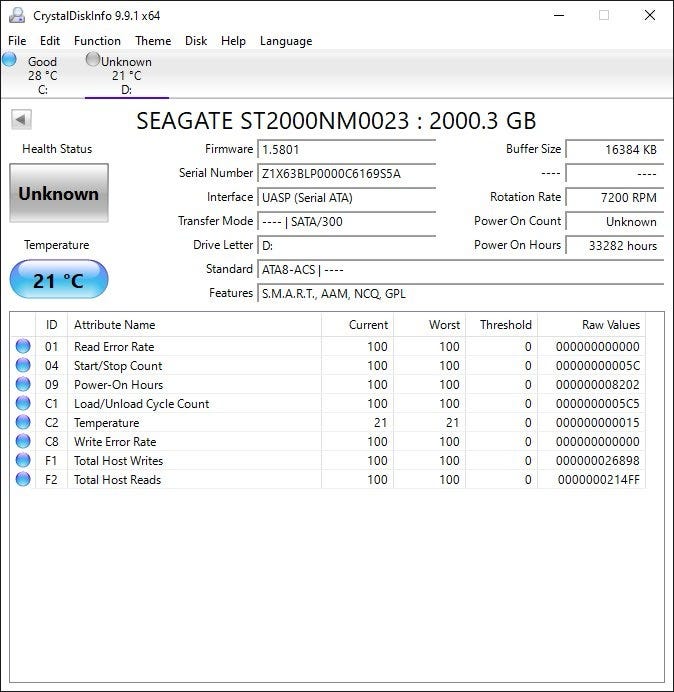Click the status orb for Read Error Rate
The image size is (674, 692).
tap(23, 346)
